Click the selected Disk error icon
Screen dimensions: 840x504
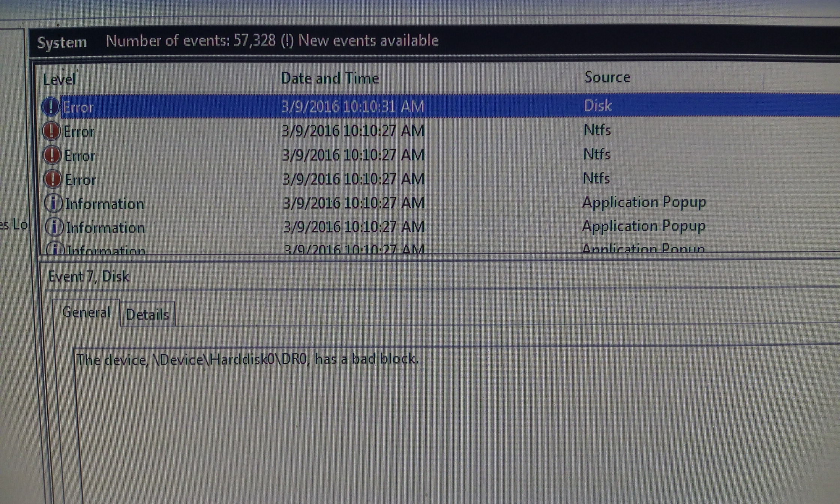50,106
